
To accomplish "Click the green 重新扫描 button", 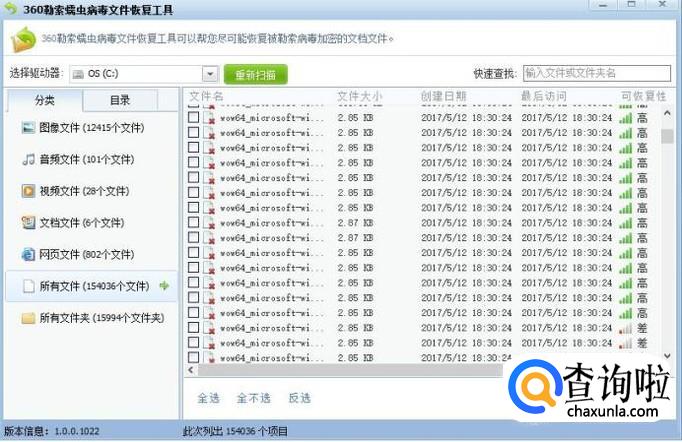I will coord(256,74).
